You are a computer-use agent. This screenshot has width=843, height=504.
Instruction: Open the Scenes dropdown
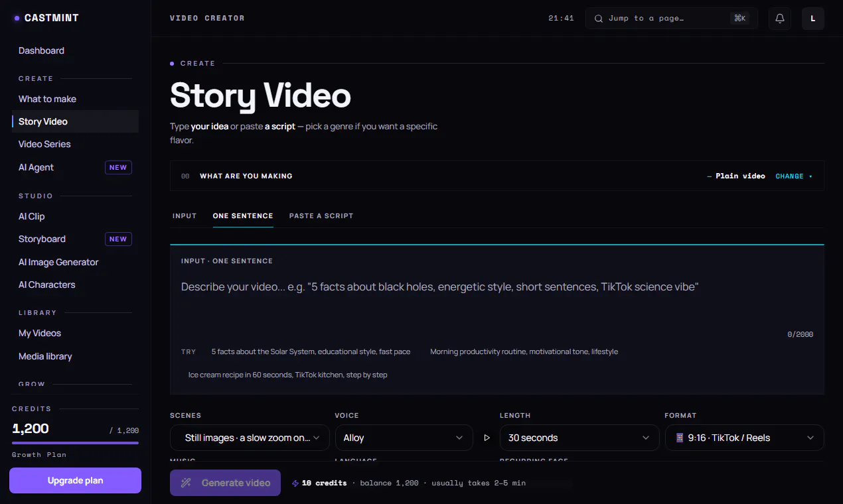pos(250,438)
